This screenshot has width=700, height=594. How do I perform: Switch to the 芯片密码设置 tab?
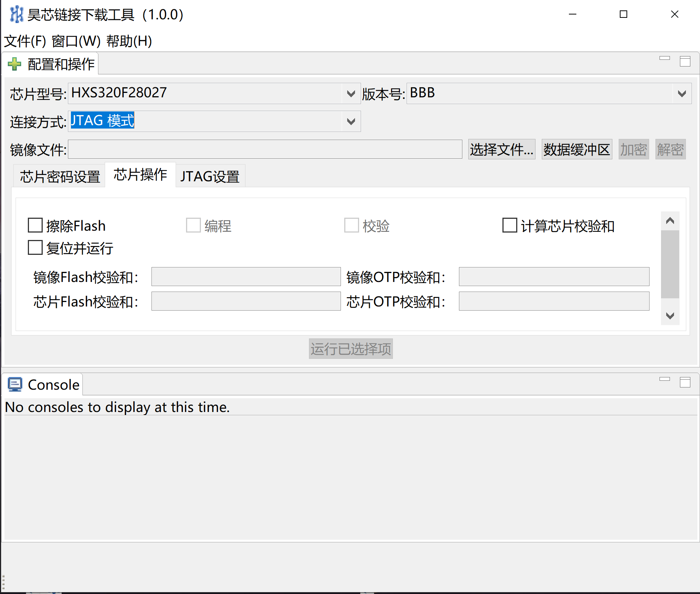point(60,176)
